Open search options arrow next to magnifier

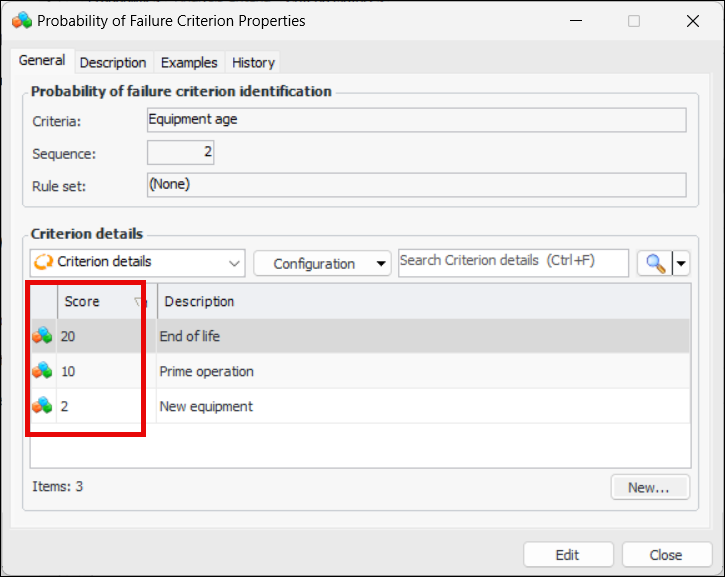(x=681, y=263)
